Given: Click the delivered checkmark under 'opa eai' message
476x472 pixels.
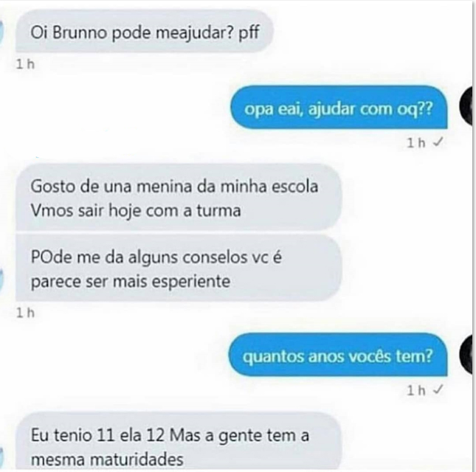Looking at the screenshot, I should click(438, 142).
